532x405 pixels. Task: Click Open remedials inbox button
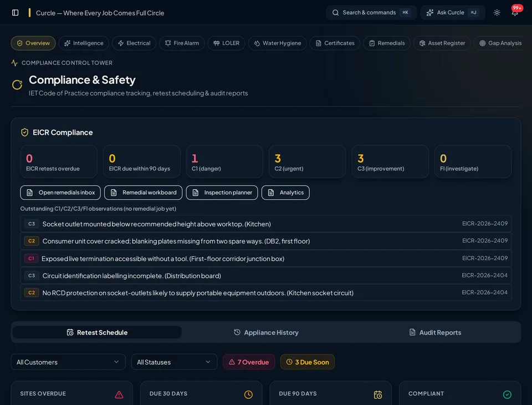click(60, 193)
